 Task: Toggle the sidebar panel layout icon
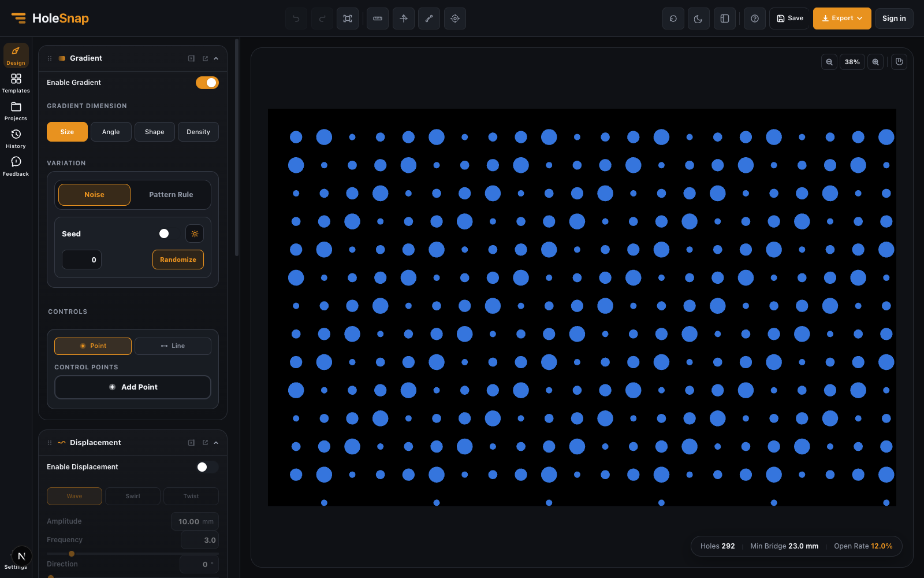coord(725,18)
